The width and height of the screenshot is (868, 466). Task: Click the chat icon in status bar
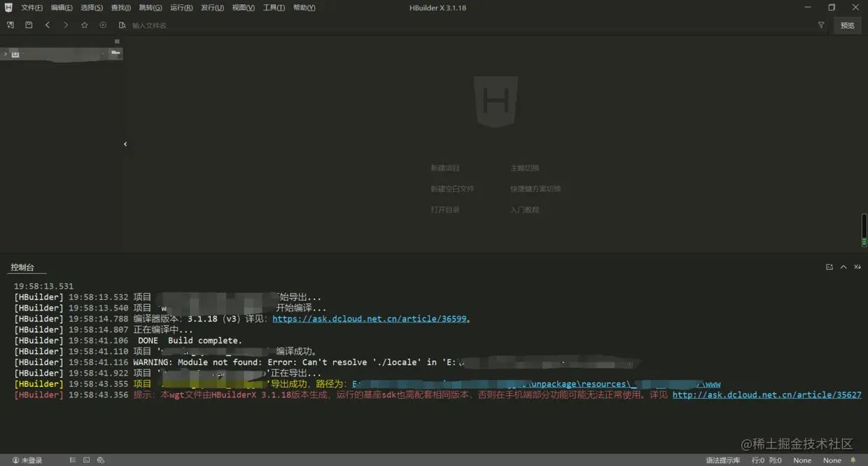(101, 460)
